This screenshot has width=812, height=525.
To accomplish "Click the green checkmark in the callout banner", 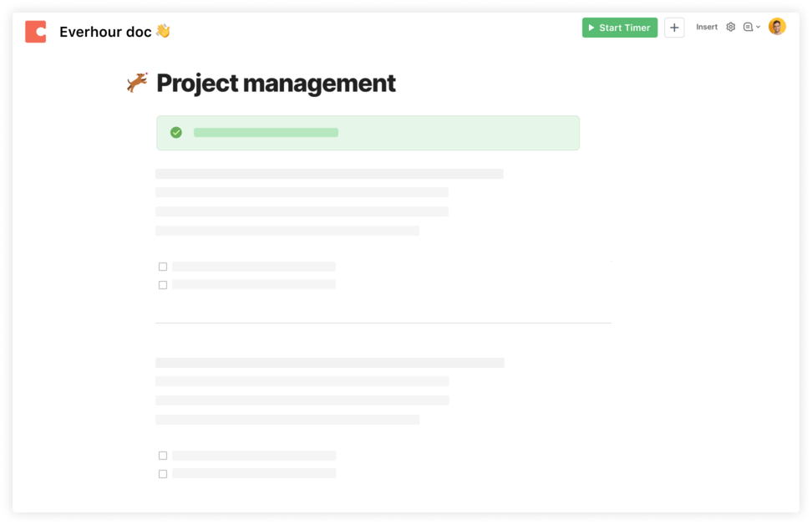I will tap(175, 131).
